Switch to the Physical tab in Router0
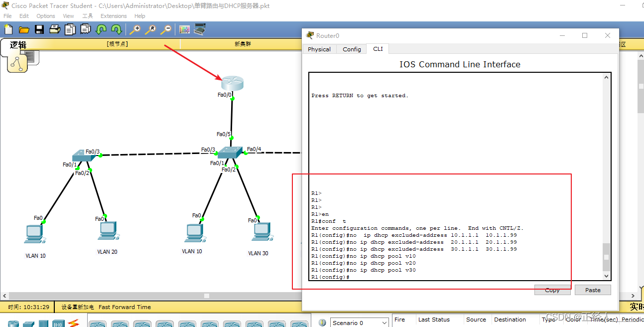The image size is (644, 327). (319, 49)
